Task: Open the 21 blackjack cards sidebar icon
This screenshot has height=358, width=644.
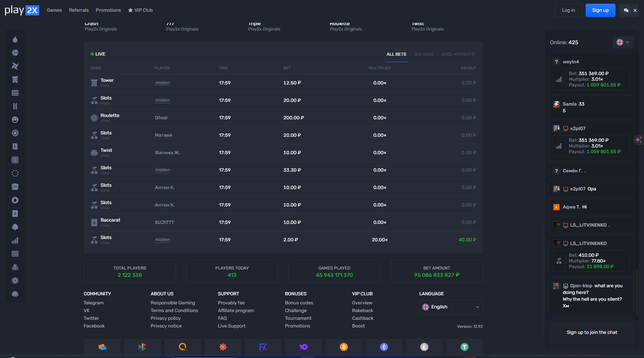Action: coord(15,187)
